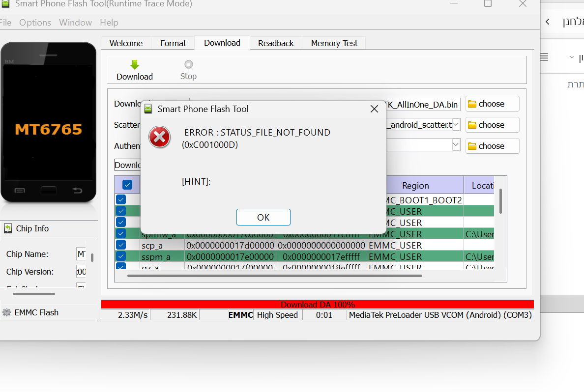Click the folder icon for the Scatter file choose button
Image resolution: width=584 pixels, height=392 pixels.
point(472,125)
